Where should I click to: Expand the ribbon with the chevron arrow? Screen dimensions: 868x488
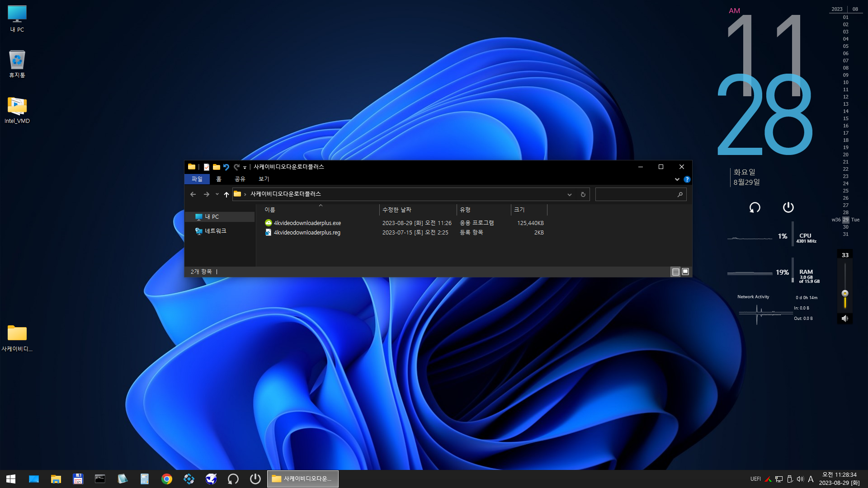click(677, 179)
